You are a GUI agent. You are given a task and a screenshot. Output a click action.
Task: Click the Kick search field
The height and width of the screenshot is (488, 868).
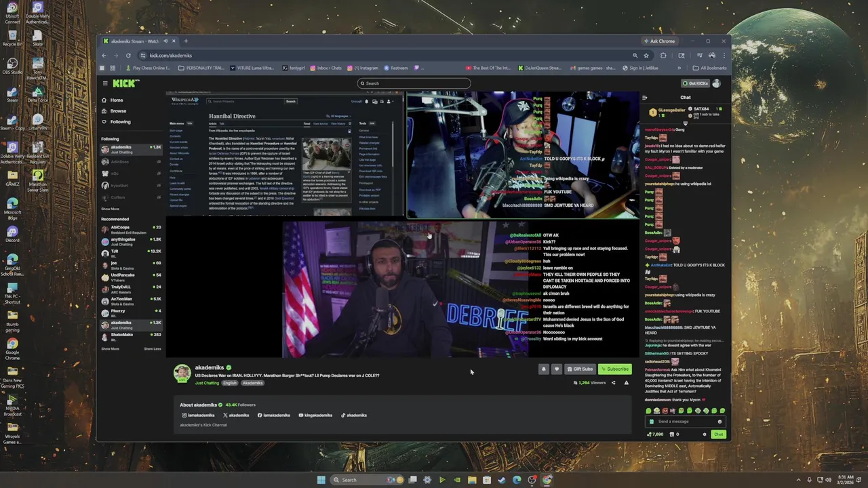click(414, 83)
